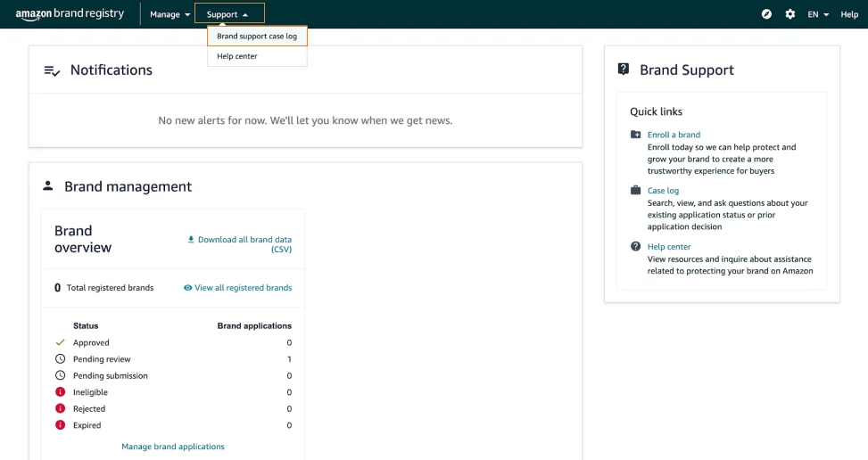Click the Case log briefcase icon
The width and height of the screenshot is (868, 460).
[x=635, y=190]
